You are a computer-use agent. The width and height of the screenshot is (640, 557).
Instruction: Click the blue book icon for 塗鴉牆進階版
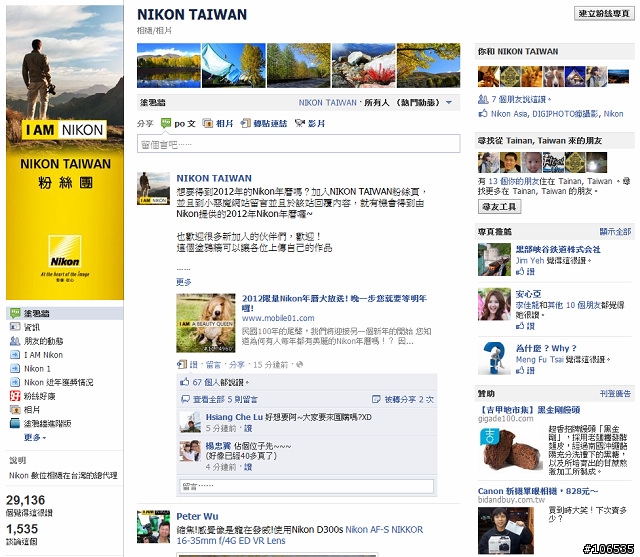(x=15, y=423)
